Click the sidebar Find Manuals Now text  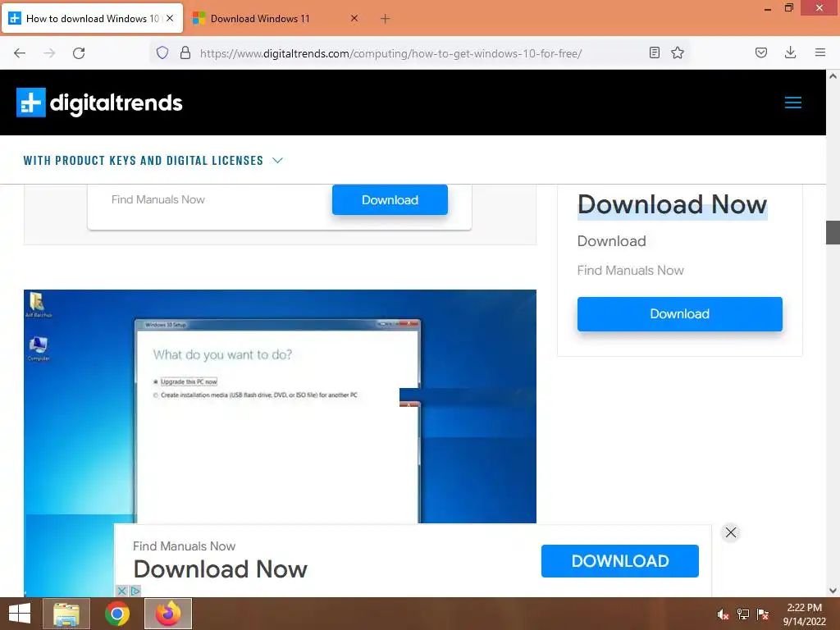[631, 271]
